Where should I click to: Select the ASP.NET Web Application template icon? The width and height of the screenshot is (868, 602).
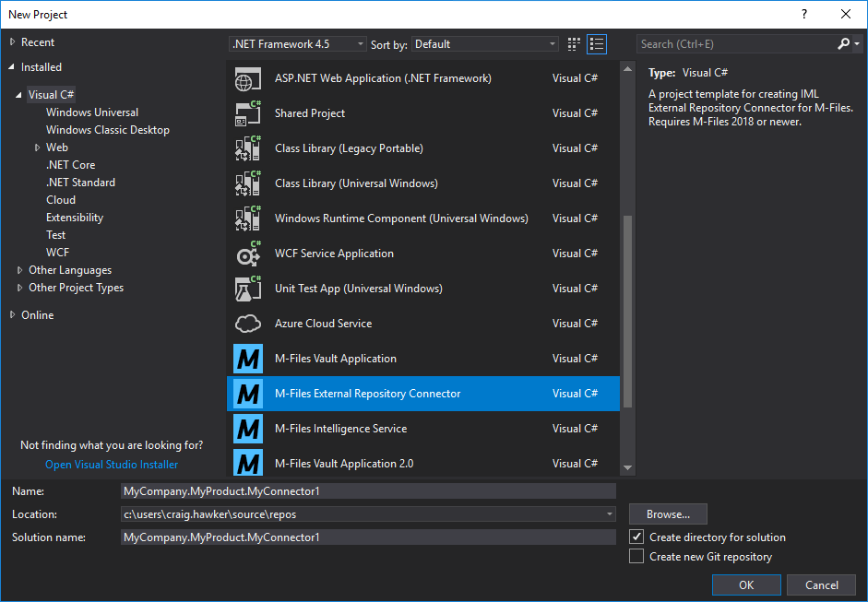pyautogui.click(x=247, y=77)
